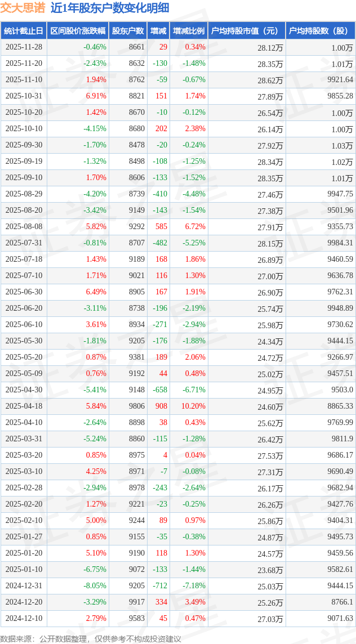Click the 统计截止日 column header
This screenshot has width=356, height=644.
tap(24, 31)
